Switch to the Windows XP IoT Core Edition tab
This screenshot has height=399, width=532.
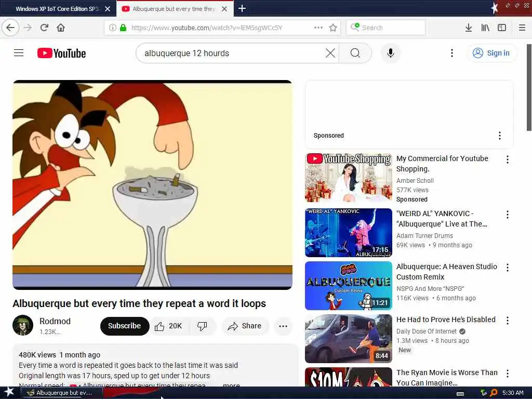point(56,9)
